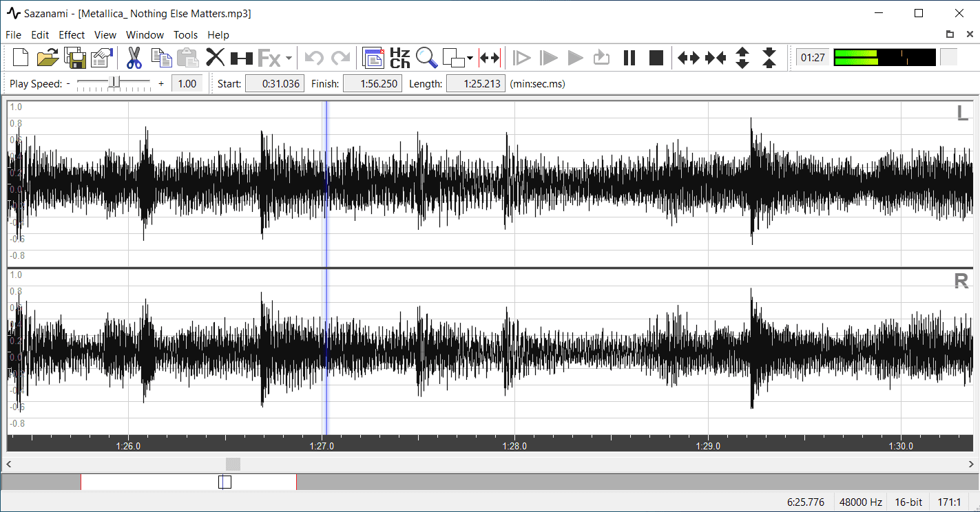
Task: Click the Length field 1:25.213
Action: 476,84
